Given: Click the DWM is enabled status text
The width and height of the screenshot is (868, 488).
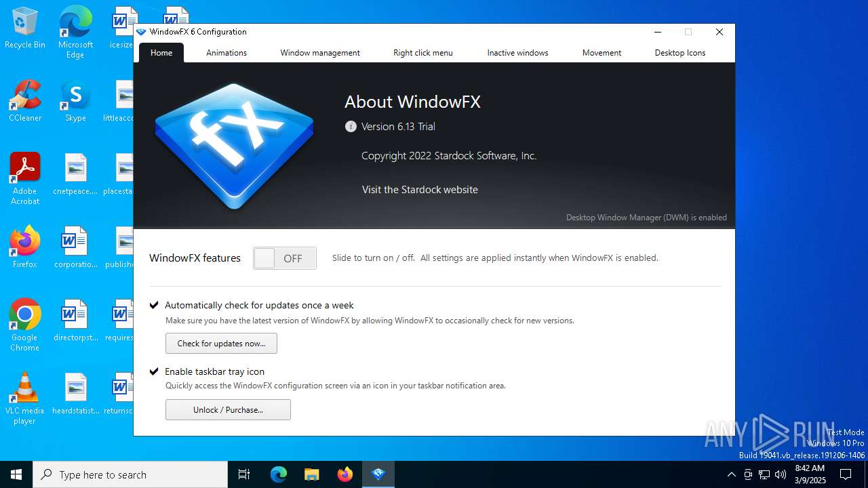Looking at the screenshot, I should click(646, 218).
